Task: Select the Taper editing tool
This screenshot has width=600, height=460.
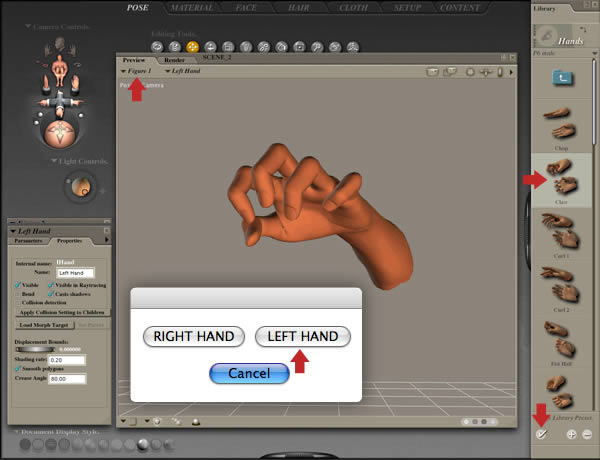Action: click(246, 47)
